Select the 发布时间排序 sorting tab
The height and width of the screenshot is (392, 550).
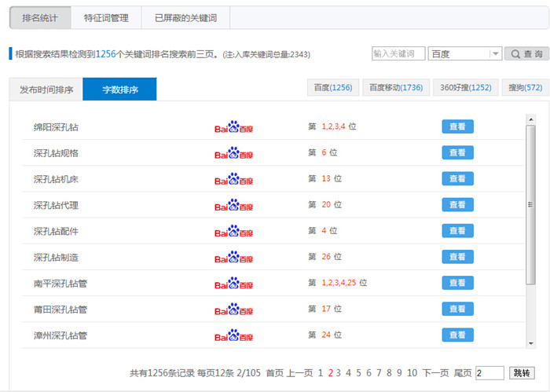point(46,90)
